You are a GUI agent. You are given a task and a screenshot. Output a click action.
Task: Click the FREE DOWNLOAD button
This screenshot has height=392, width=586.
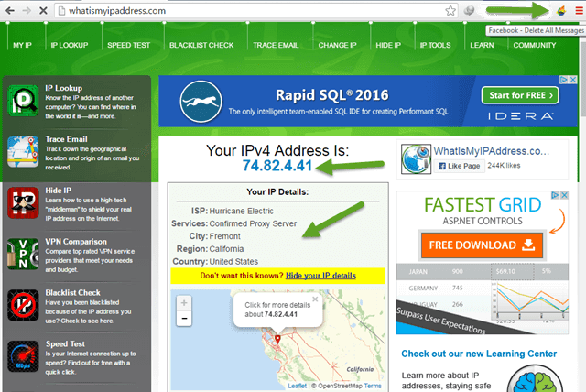(482, 245)
